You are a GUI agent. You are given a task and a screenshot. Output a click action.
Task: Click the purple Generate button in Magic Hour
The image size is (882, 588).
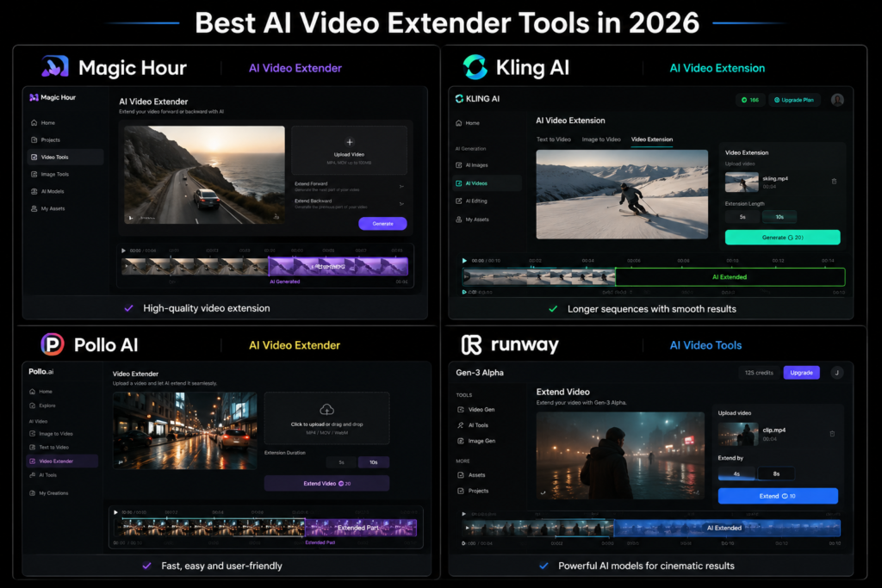pos(382,224)
